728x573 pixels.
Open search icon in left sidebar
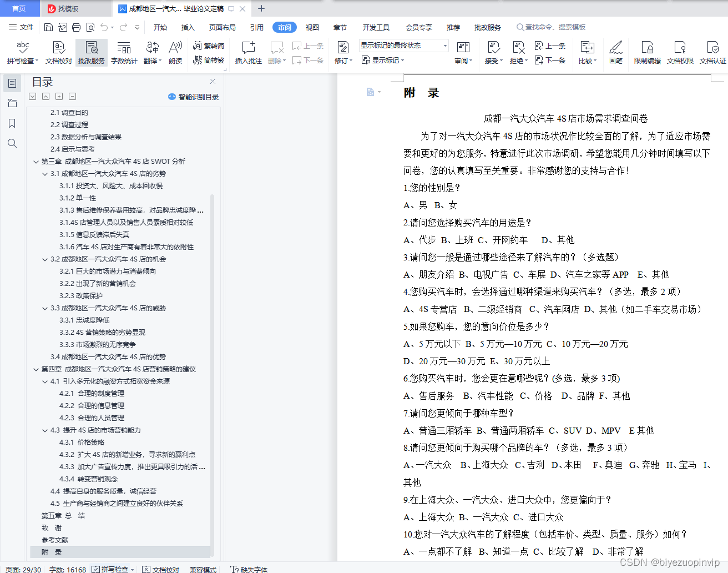(12, 143)
